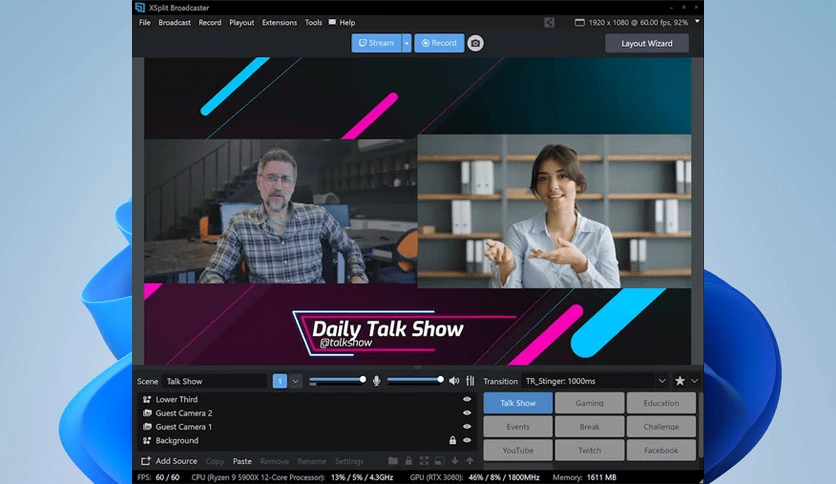Open the Layout Wizard
The width and height of the screenshot is (836, 484).
pyautogui.click(x=647, y=43)
